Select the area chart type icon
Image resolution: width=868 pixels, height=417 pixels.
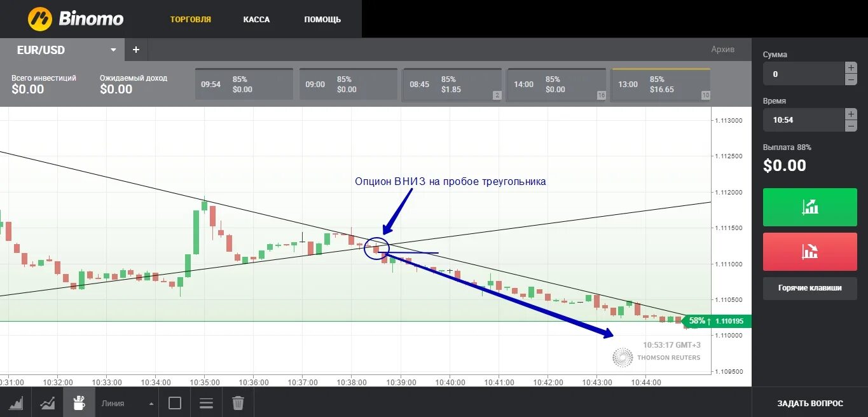tap(15, 403)
